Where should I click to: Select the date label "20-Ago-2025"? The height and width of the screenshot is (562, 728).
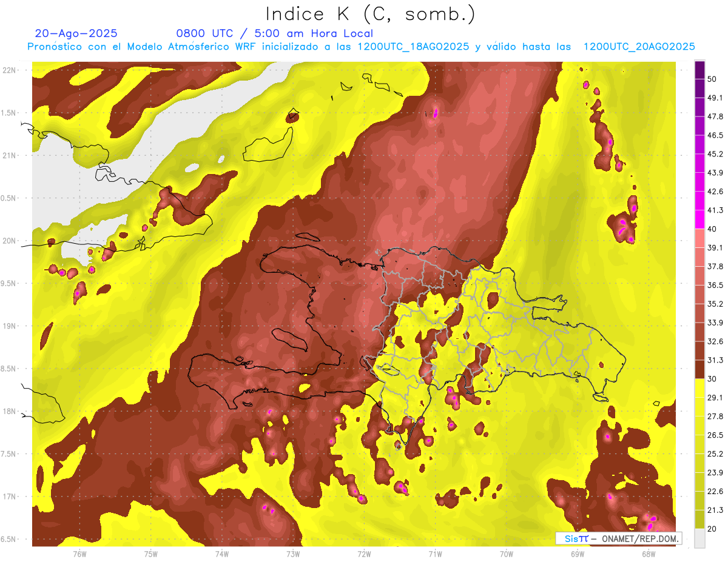click(x=76, y=33)
